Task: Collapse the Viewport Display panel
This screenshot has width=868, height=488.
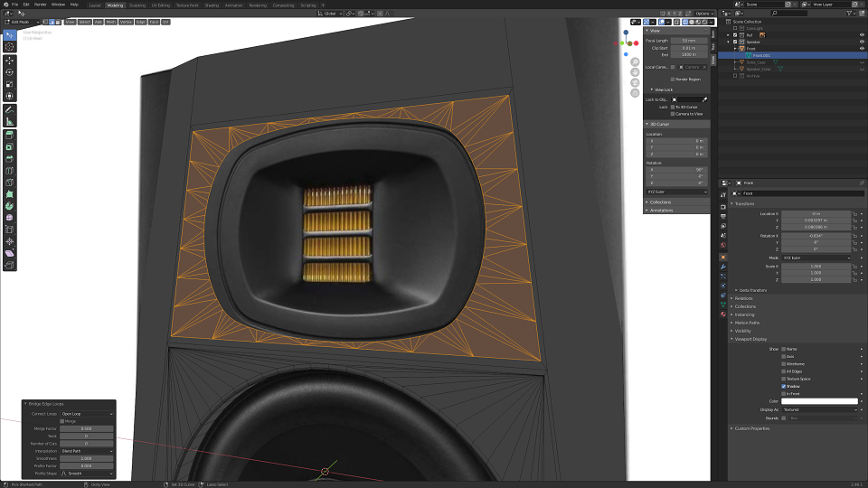Action: pyautogui.click(x=750, y=339)
